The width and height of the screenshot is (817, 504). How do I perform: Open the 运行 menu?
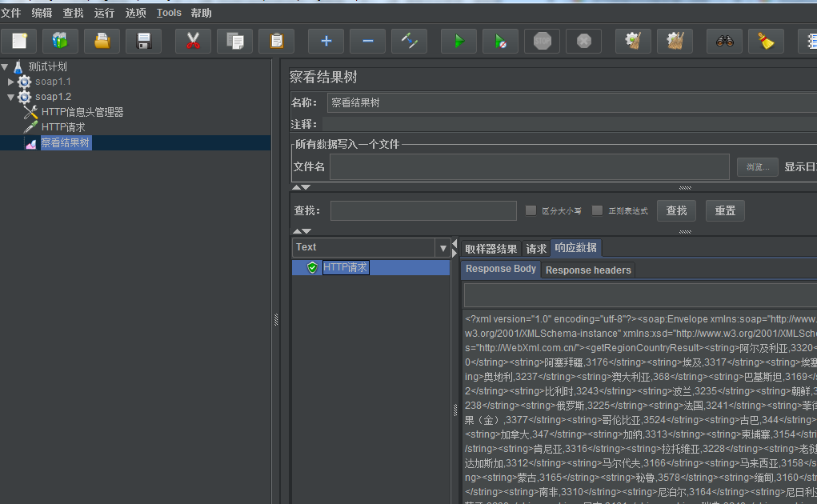104,13
